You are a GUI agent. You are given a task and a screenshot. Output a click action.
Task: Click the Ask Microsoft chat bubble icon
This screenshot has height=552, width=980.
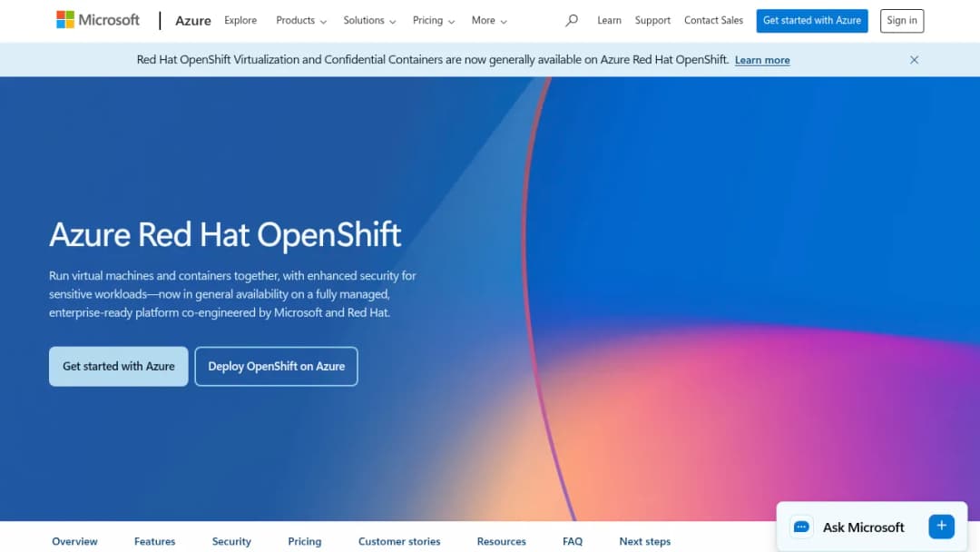coord(801,527)
